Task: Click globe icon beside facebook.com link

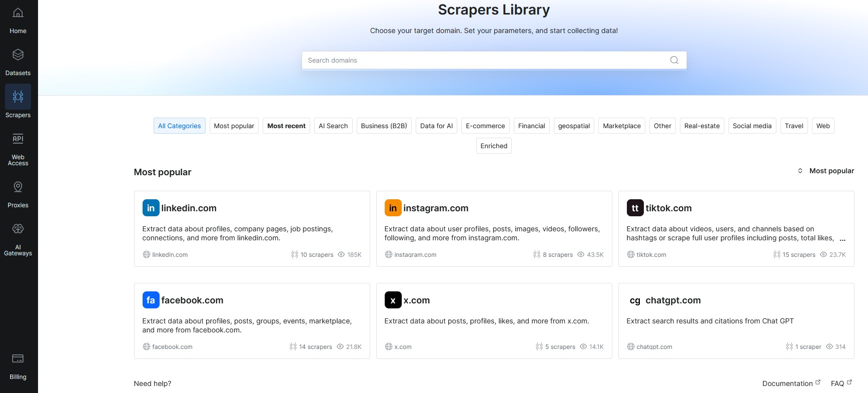Action: point(146,346)
